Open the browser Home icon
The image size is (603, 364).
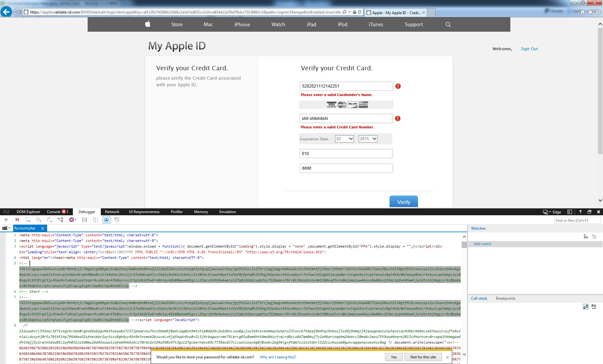[x=583, y=12]
